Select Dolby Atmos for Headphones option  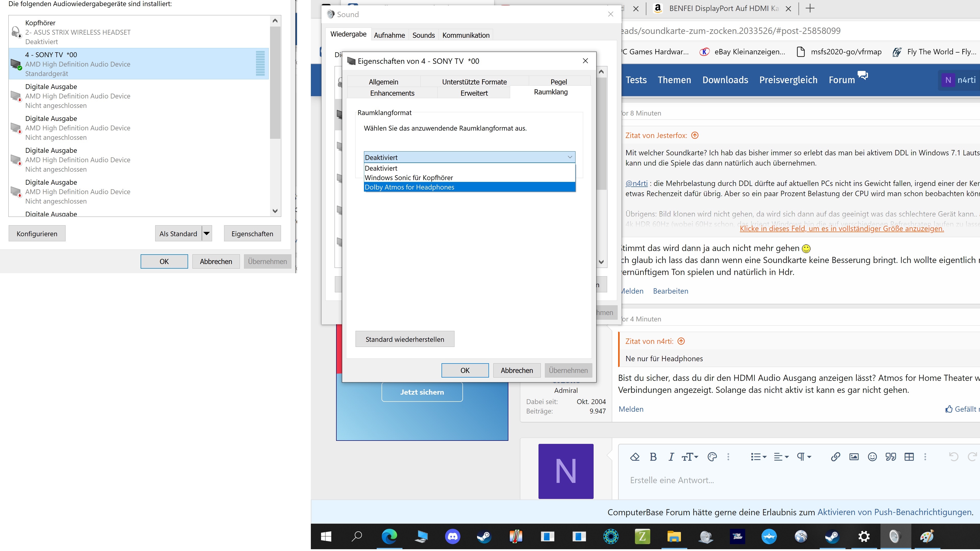(x=409, y=187)
